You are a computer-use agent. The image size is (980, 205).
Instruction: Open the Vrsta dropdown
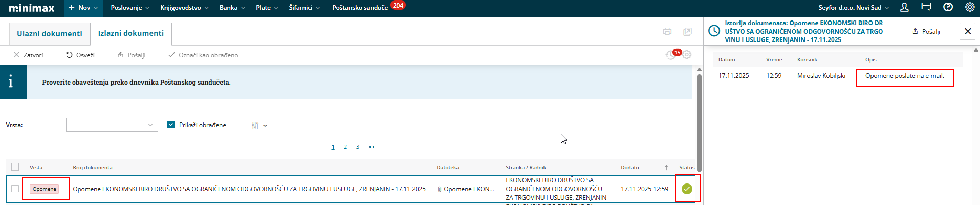(112, 125)
